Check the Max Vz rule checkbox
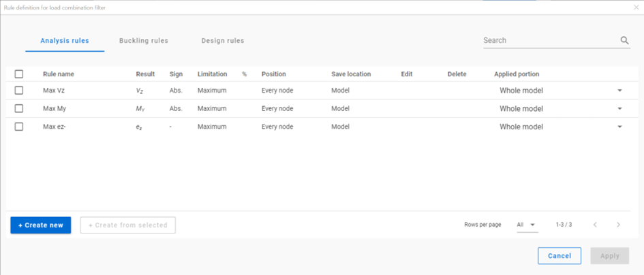This screenshot has height=275, width=644. (19, 91)
